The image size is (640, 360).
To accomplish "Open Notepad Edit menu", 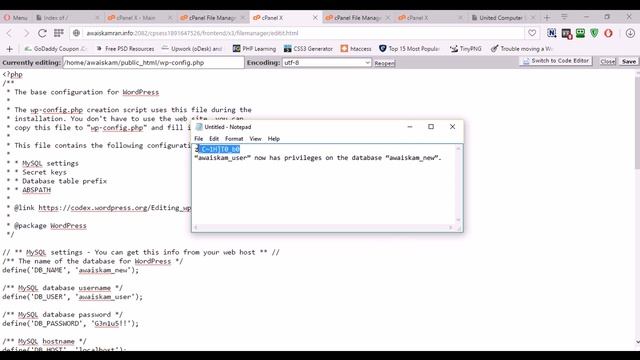I will tap(214, 139).
